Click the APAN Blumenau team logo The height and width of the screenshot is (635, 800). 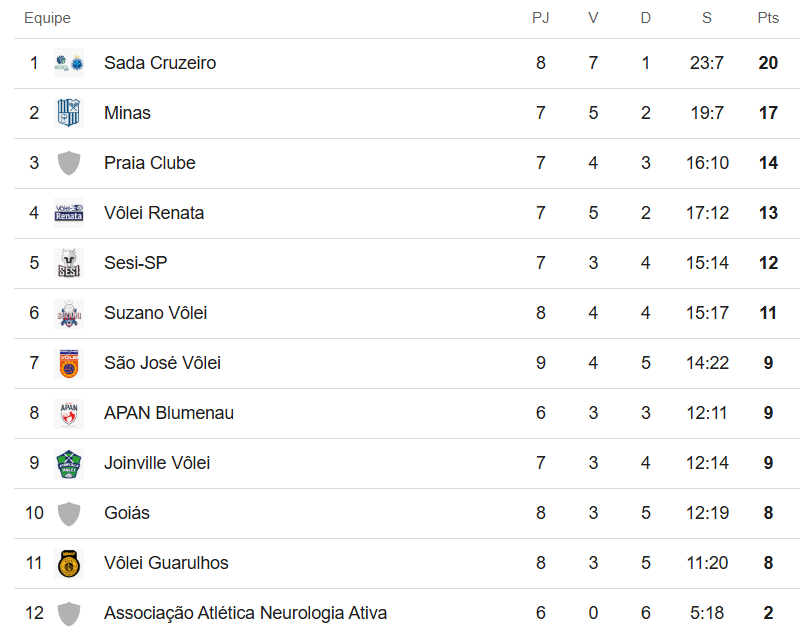pyautogui.click(x=69, y=413)
